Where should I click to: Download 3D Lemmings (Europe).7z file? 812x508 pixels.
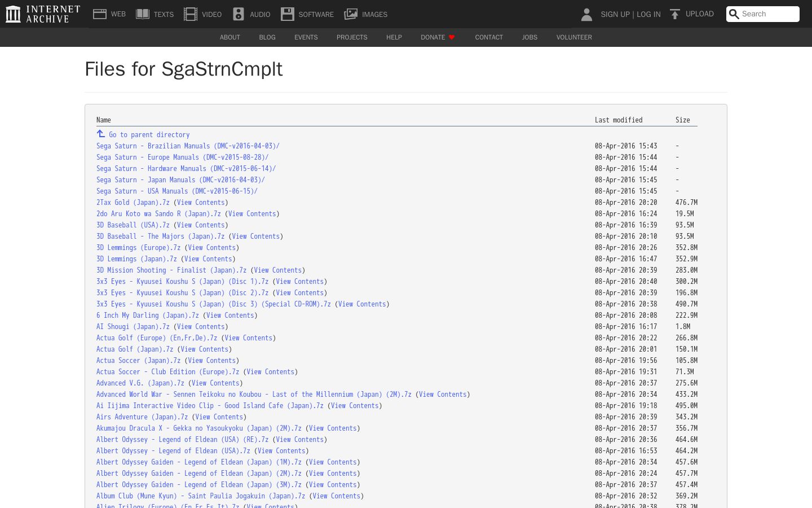[x=139, y=248]
